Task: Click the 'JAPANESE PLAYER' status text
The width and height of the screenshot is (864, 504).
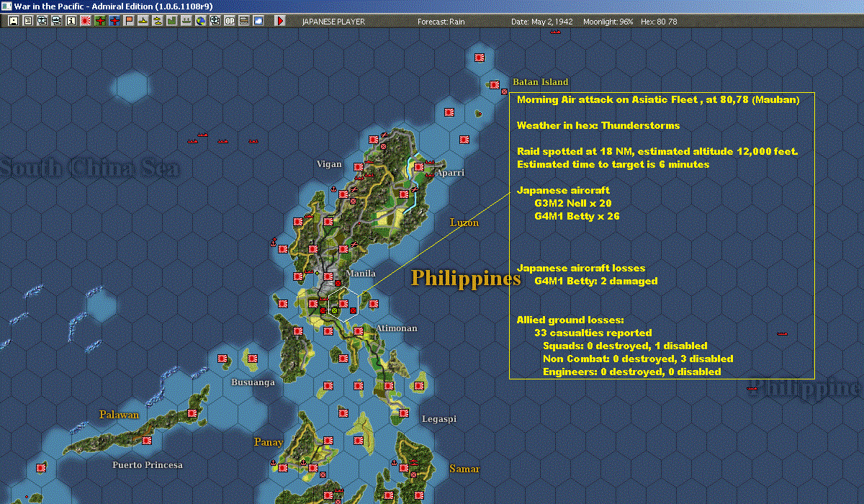Action: [333, 22]
